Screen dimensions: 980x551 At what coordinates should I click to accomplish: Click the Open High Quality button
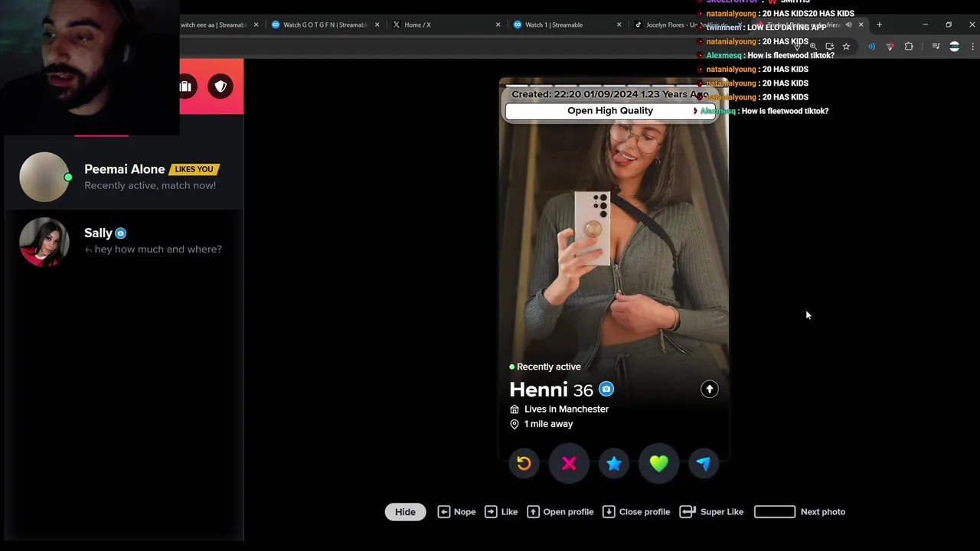610,111
